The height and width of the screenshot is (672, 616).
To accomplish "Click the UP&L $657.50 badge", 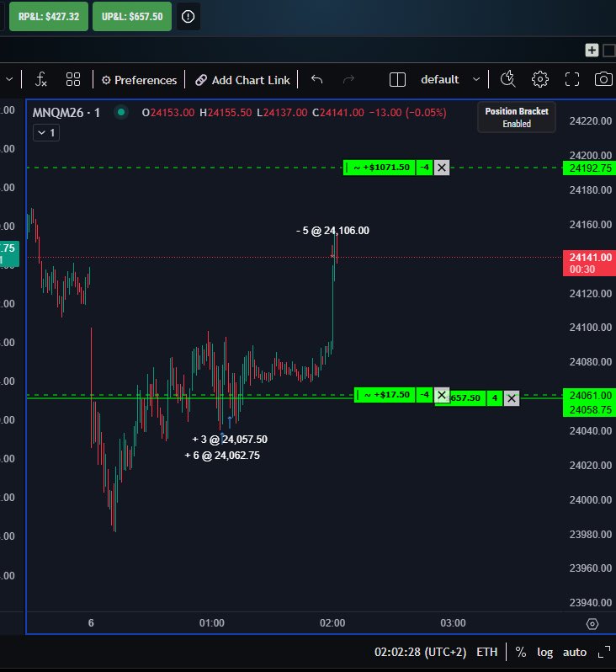I will [x=132, y=17].
